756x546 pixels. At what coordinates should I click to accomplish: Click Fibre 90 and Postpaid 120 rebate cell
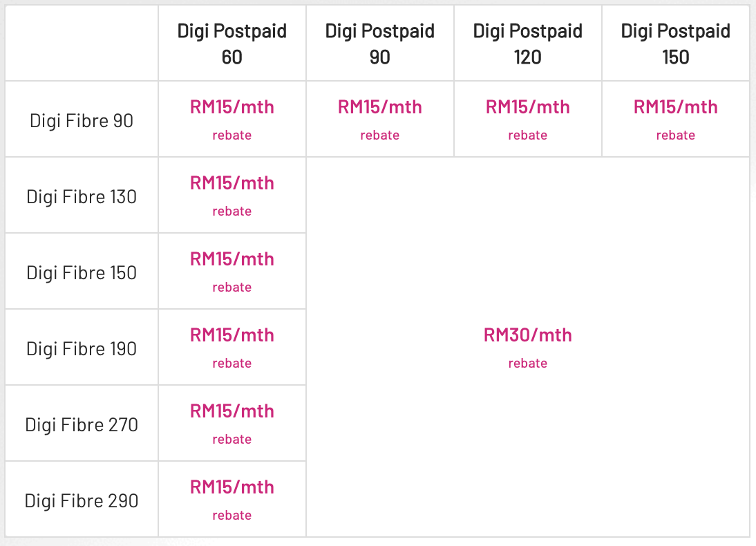click(528, 119)
